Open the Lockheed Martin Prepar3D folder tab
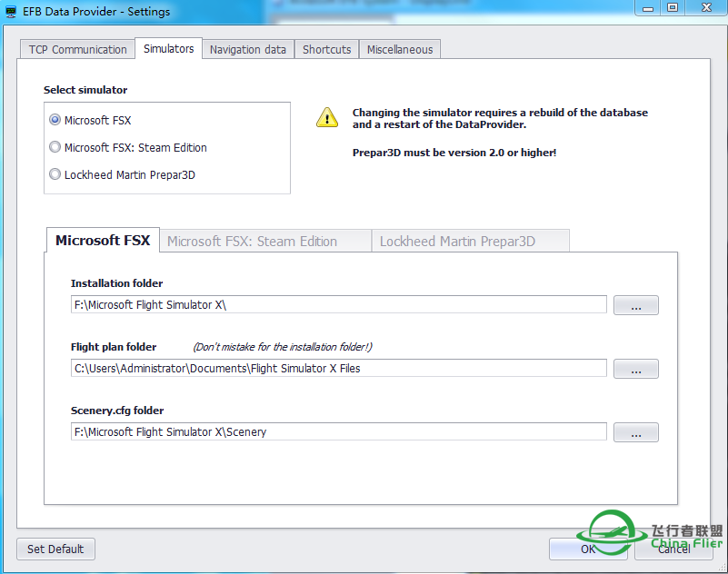728x574 pixels. tap(470, 241)
